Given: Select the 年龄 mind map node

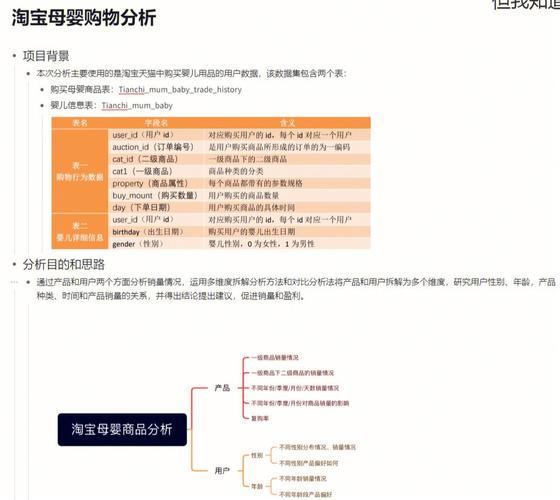Looking at the screenshot, I should coord(257,486).
